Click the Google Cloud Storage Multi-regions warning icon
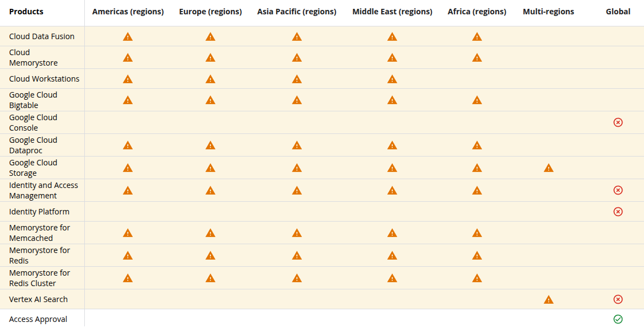Screen dimensions: 644x328 [x=548, y=168]
